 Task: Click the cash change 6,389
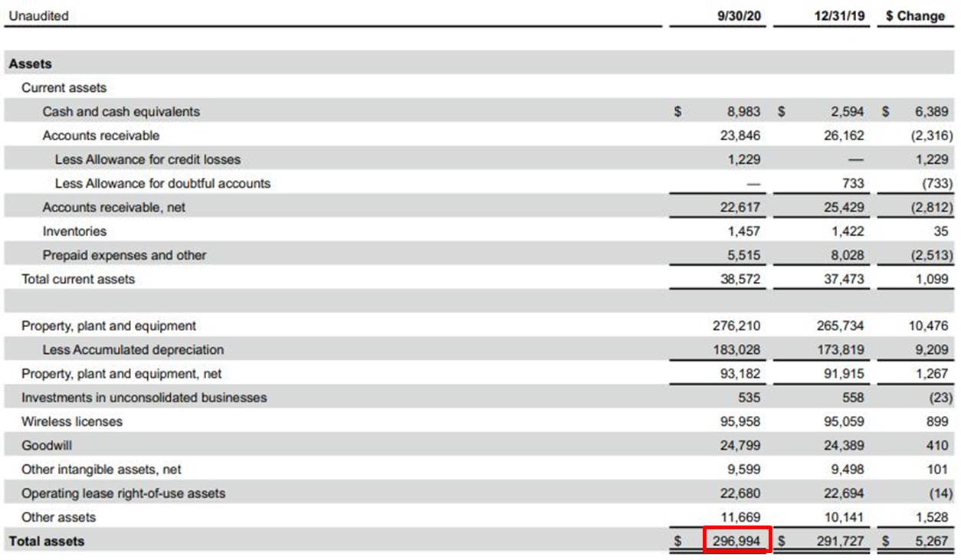point(931,111)
